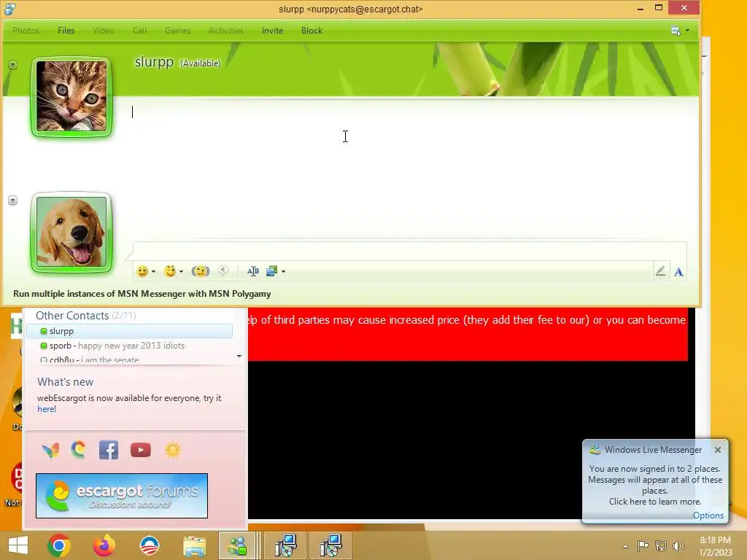
Task: Open first installer taskbar icon
Action: tap(286, 545)
